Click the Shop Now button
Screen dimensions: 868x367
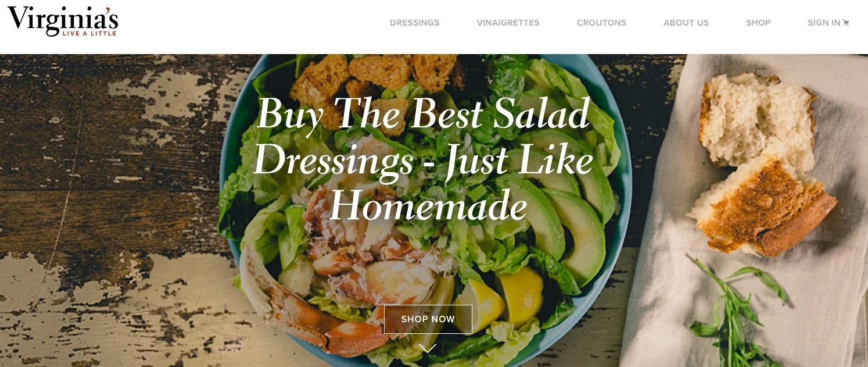point(428,319)
